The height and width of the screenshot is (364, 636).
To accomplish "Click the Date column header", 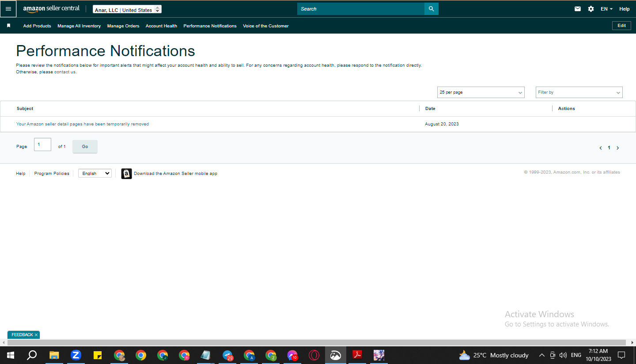I will [x=430, y=109].
